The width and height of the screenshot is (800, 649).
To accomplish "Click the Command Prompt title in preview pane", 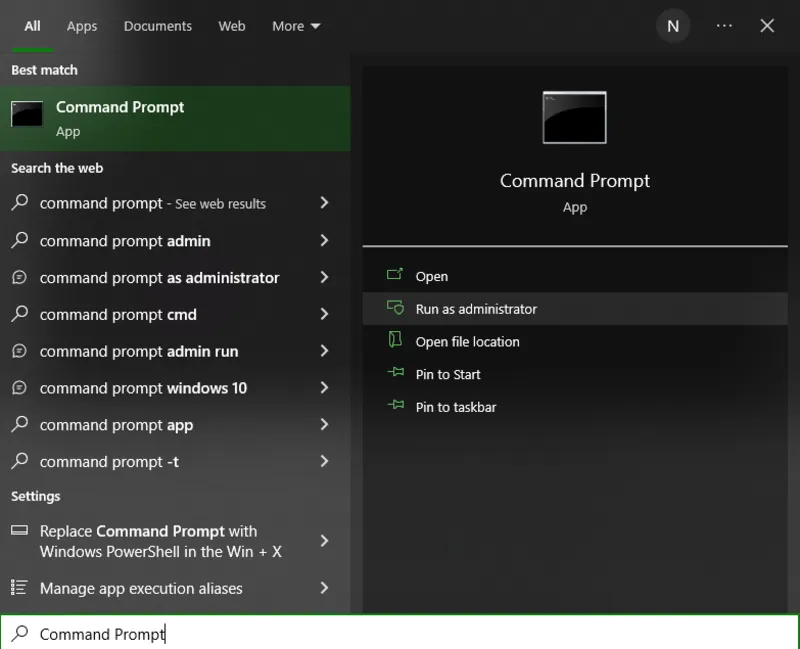I will (x=574, y=181).
